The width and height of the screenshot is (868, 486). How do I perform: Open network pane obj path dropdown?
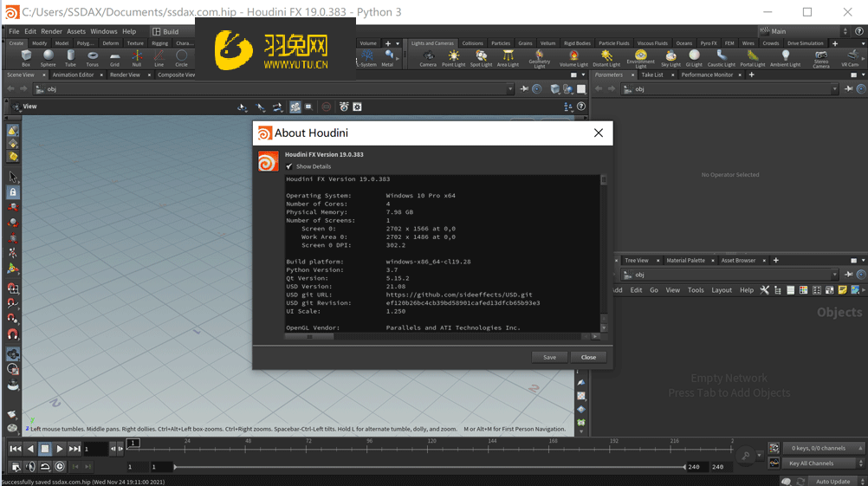pos(835,275)
